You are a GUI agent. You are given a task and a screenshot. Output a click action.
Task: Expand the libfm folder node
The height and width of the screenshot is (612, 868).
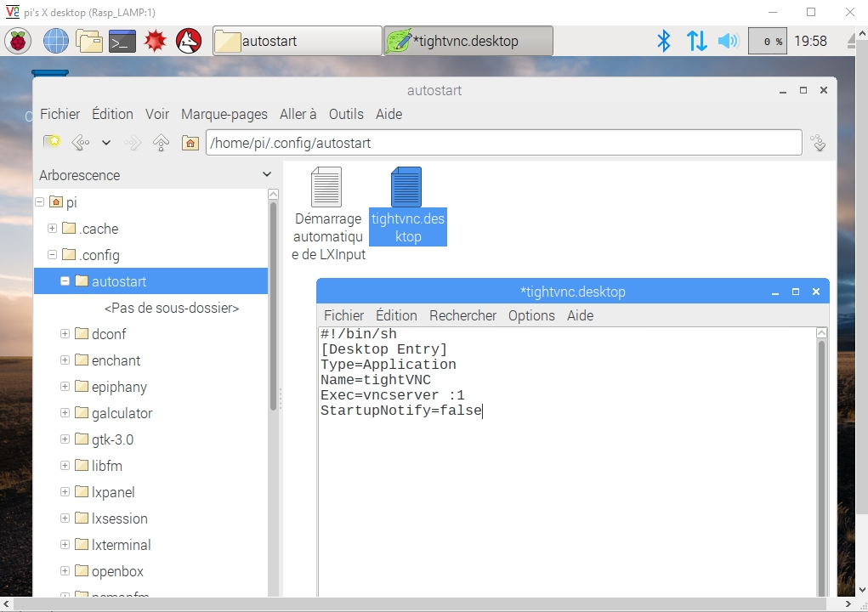point(65,465)
